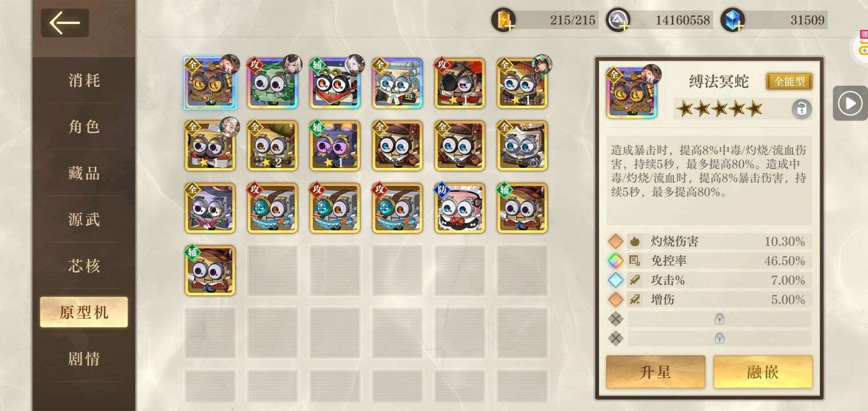Viewport: 868px width, 411px height.
Task: Tap the blue gem currency icon
Action: pos(733,20)
